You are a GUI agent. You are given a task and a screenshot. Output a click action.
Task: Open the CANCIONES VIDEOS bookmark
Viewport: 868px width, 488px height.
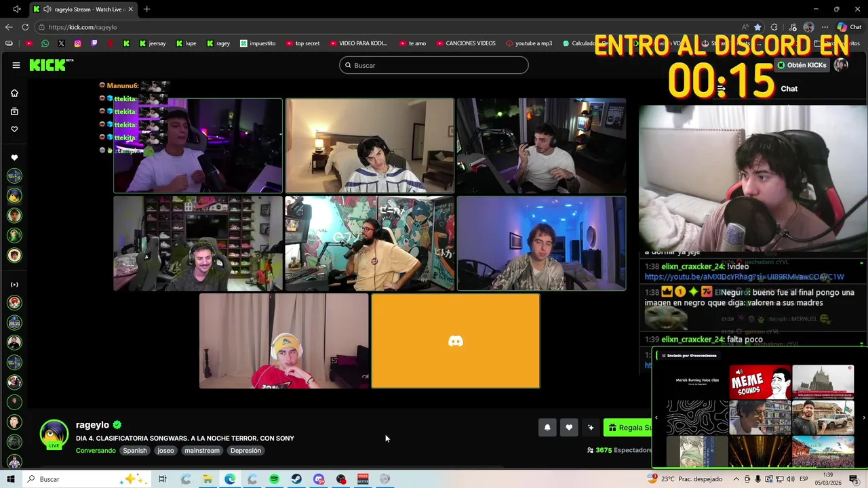point(465,43)
